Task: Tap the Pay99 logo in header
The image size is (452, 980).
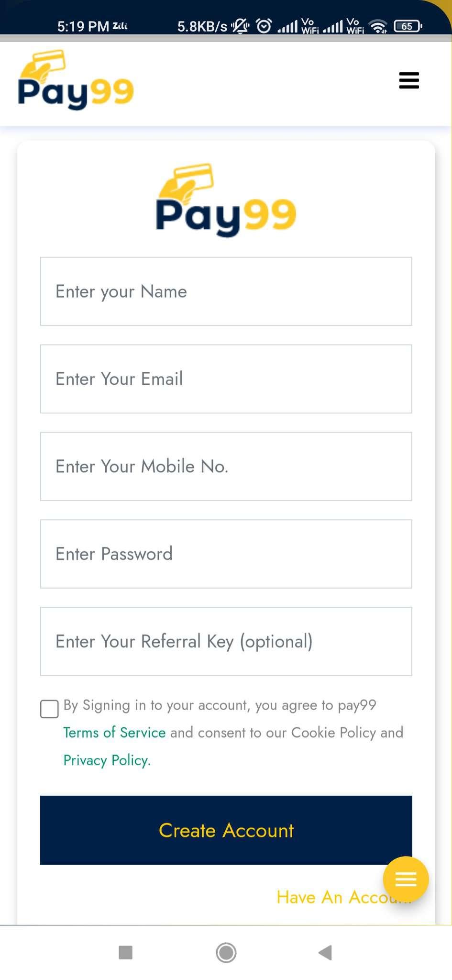Action: [76, 80]
